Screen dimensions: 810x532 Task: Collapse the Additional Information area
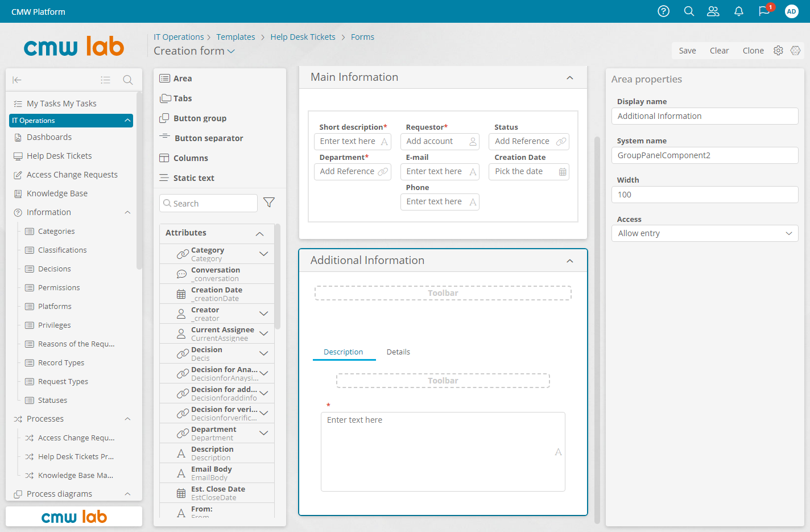[x=570, y=261]
